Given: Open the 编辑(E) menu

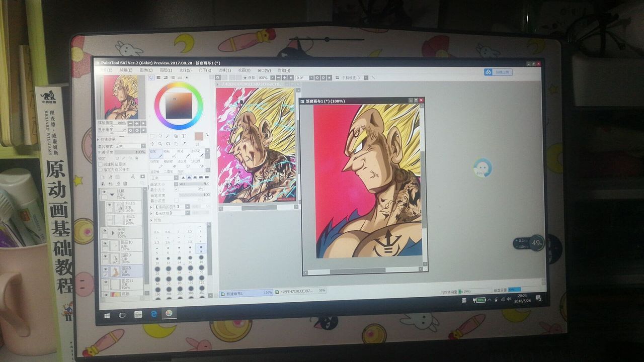Looking at the screenshot, I should pyautogui.click(x=126, y=70).
